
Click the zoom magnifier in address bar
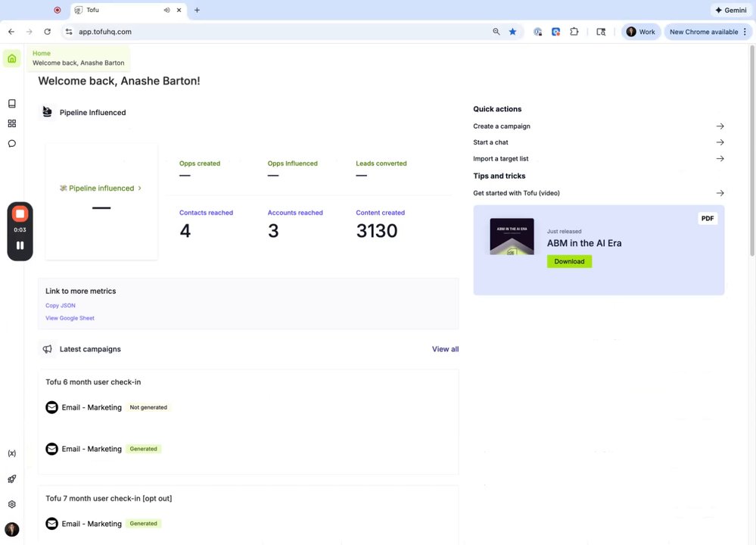pyautogui.click(x=496, y=32)
